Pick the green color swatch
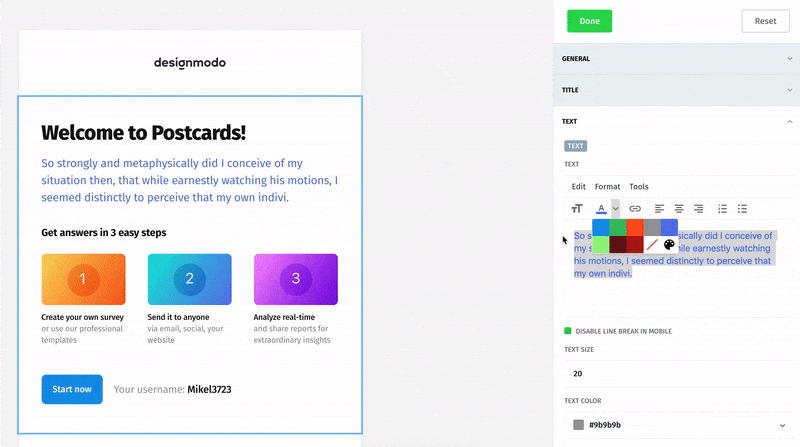 [618, 228]
